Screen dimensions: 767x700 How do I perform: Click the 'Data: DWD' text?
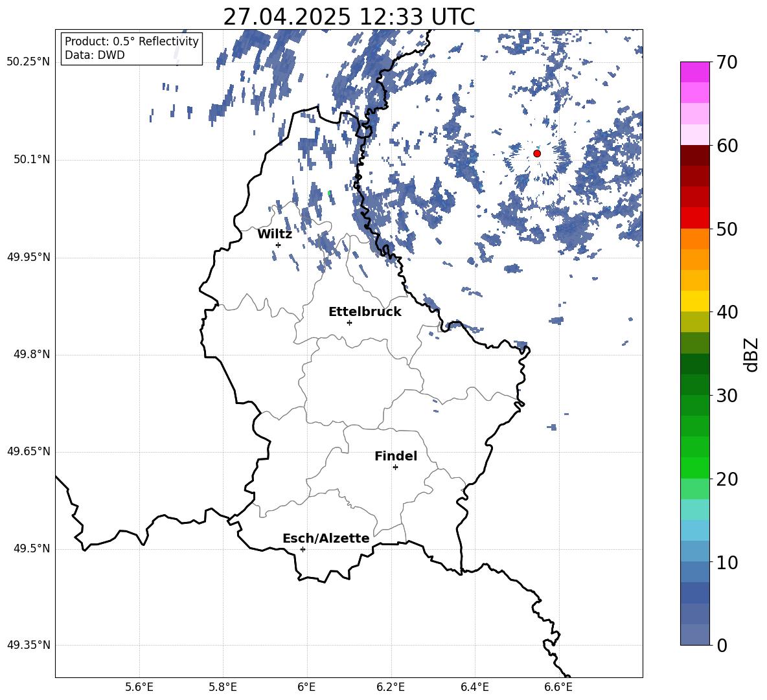click(x=95, y=55)
